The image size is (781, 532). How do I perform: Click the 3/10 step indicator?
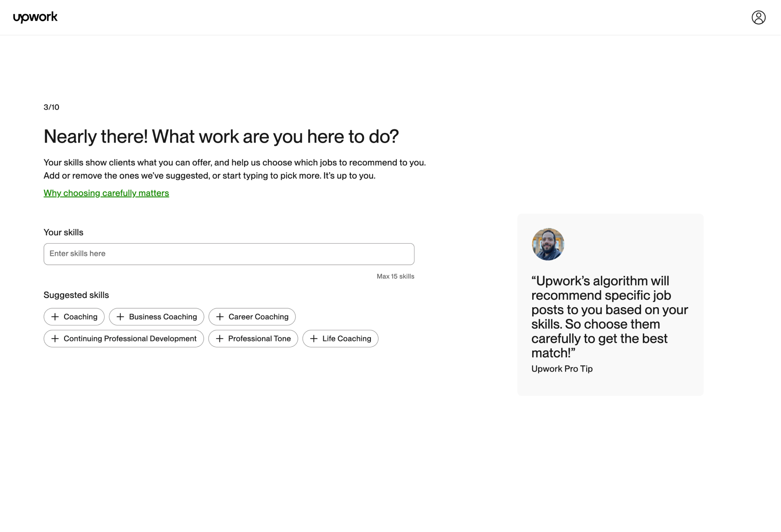(51, 107)
